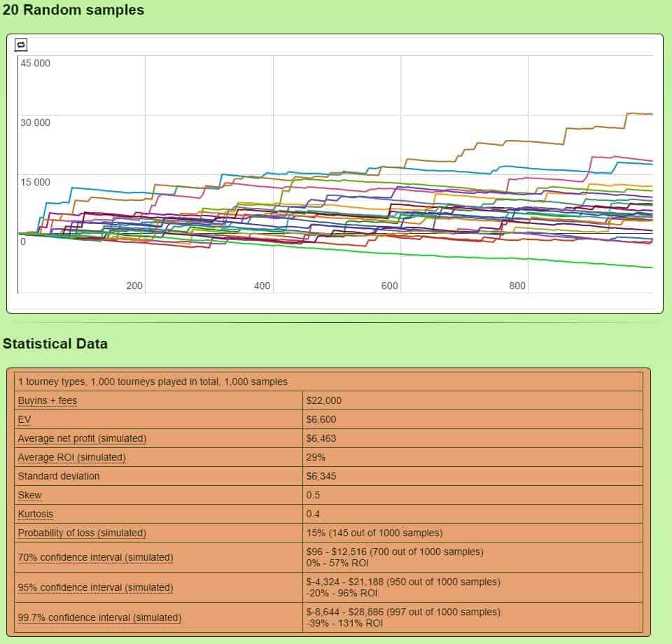Click the 'Buyins + fees' label
This screenshot has width=672, height=644.
pyautogui.click(x=47, y=400)
